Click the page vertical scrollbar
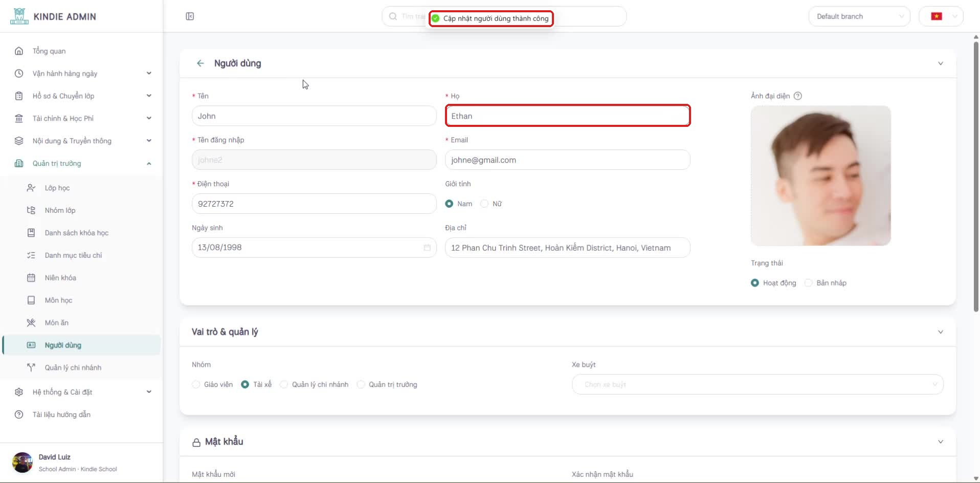980x483 pixels. click(976, 177)
